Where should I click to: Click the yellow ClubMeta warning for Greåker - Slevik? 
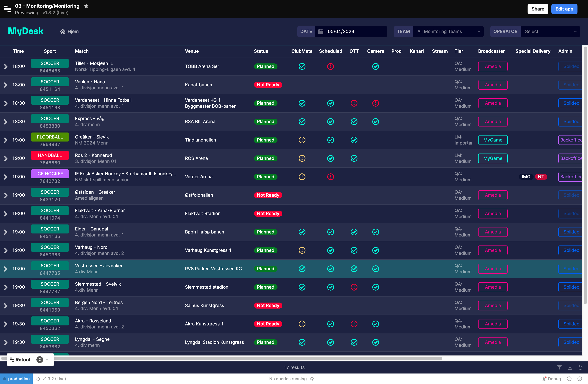(x=302, y=140)
